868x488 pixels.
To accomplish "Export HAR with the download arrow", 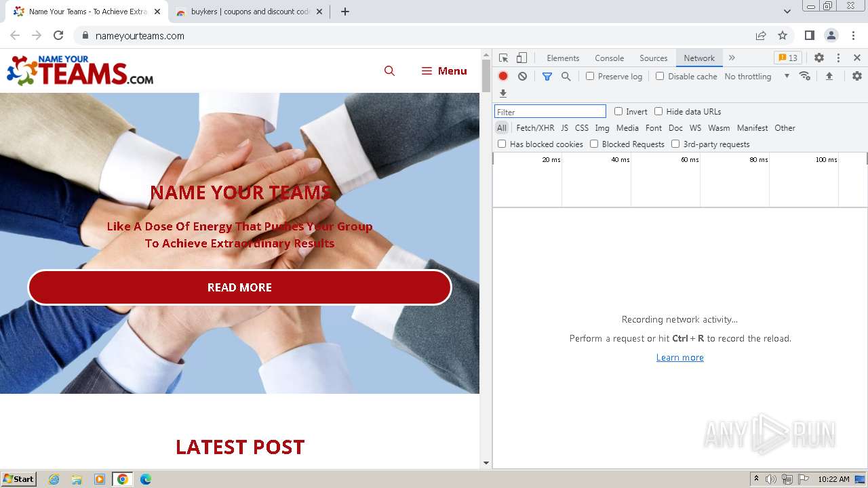I will [503, 94].
